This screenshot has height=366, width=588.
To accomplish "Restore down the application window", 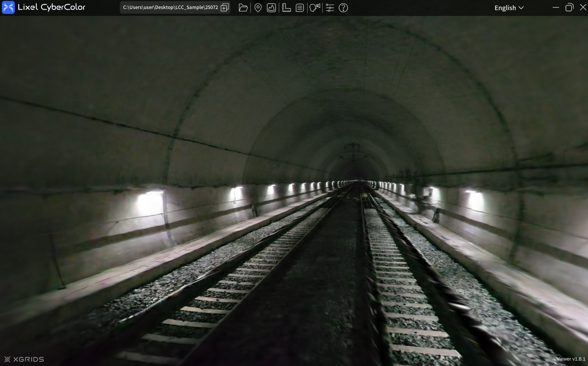I will pyautogui.click(x=569, y=7).
